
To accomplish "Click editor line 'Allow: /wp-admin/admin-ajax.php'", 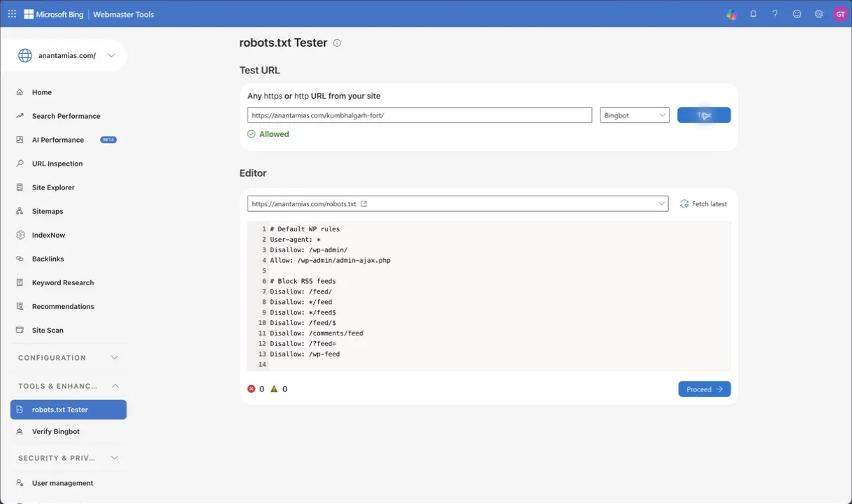I will point(330,260).
